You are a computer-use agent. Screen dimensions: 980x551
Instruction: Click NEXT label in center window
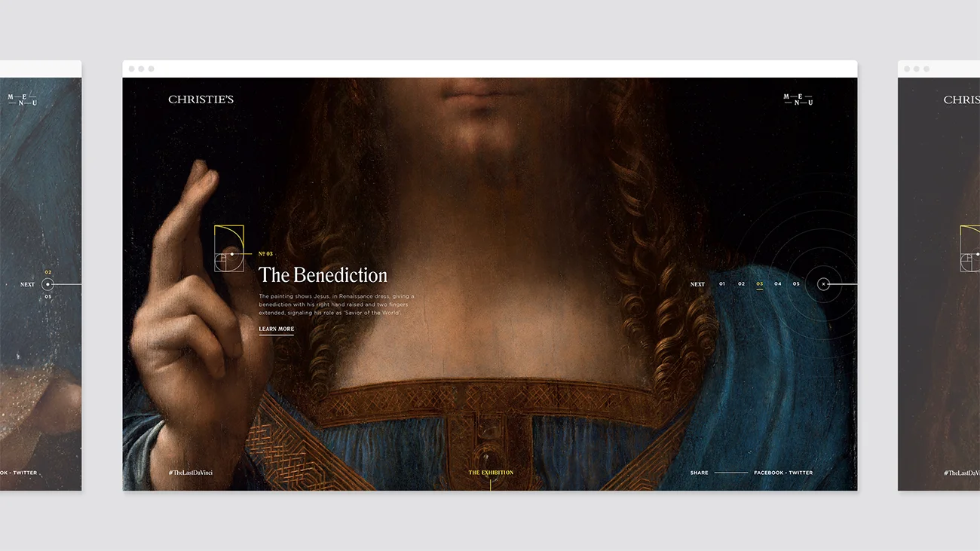point(697,285)
